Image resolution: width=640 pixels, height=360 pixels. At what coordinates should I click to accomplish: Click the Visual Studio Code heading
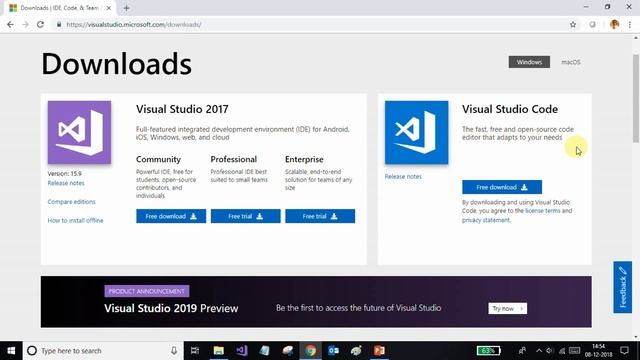pyautogui.click(x=510, y=109)
